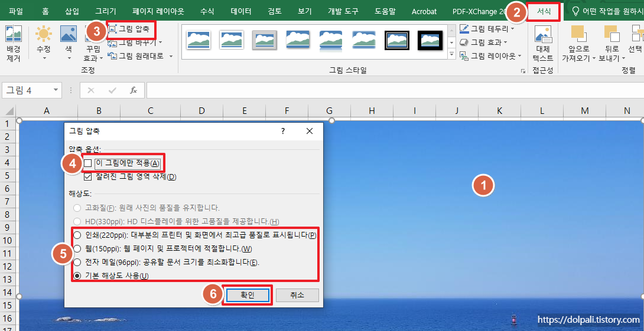Open Artistic Effects (꾸밈 효과) dropdown arrow
This screenshot has height=331, width=644.
point(102,58)
